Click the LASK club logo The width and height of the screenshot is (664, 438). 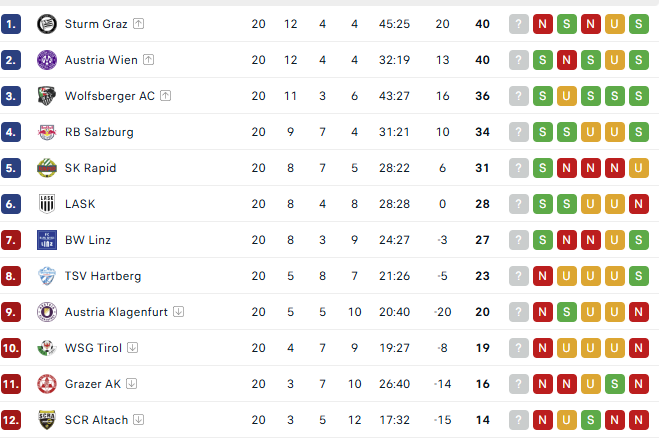click(x=46, y=204)
